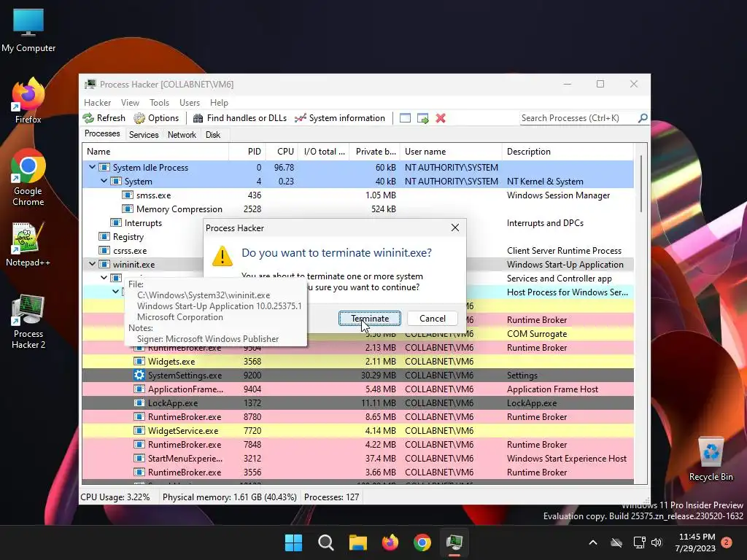Click the CPU Usage status bar entry
747x560 pixels.
pyautogui.click(x=115, y=497)
